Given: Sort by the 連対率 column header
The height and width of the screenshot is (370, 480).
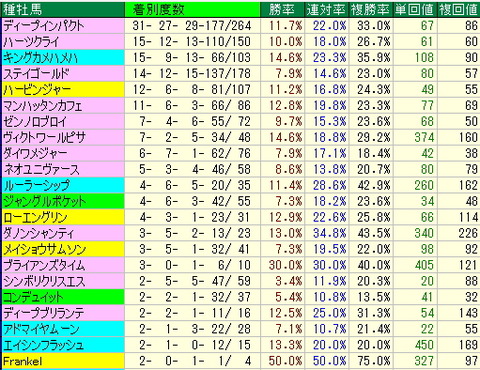Looking at the screenshot, I should 326,9.
